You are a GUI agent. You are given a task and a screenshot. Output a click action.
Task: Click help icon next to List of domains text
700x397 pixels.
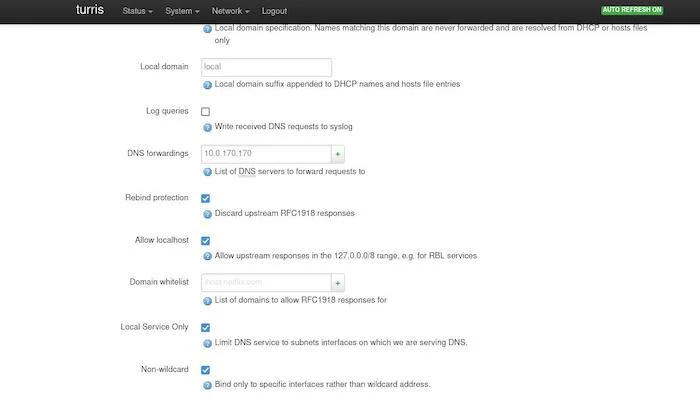[x=207, y=301]
